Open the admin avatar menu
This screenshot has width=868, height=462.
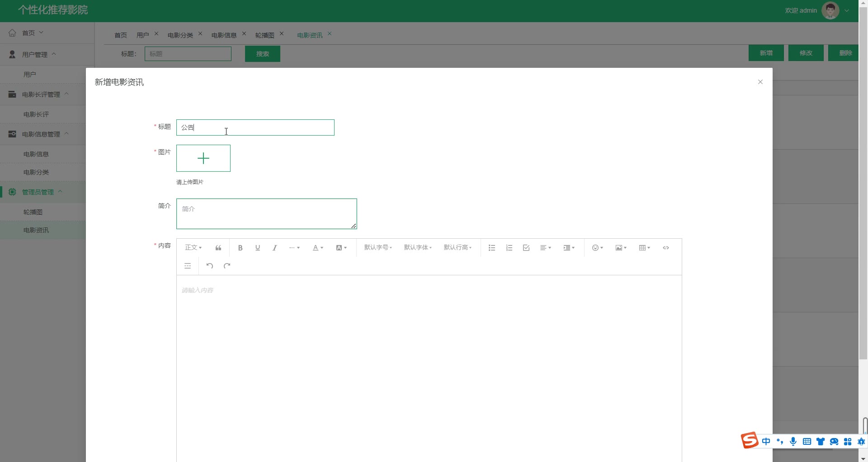pos(830,10)
